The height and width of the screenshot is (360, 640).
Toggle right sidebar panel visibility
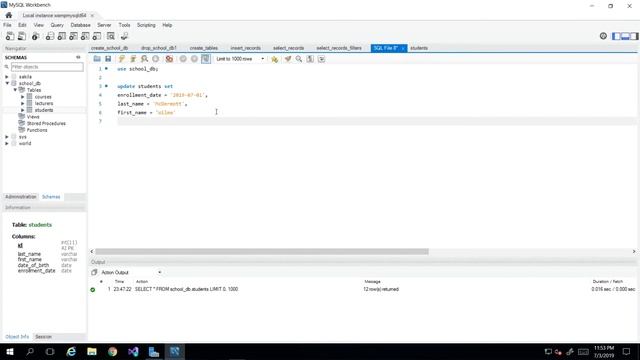(x=634, y=36)
